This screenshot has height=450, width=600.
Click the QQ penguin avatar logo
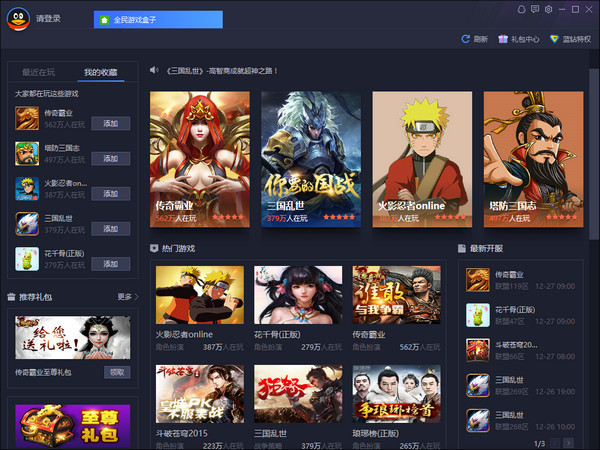coord(18,18)
